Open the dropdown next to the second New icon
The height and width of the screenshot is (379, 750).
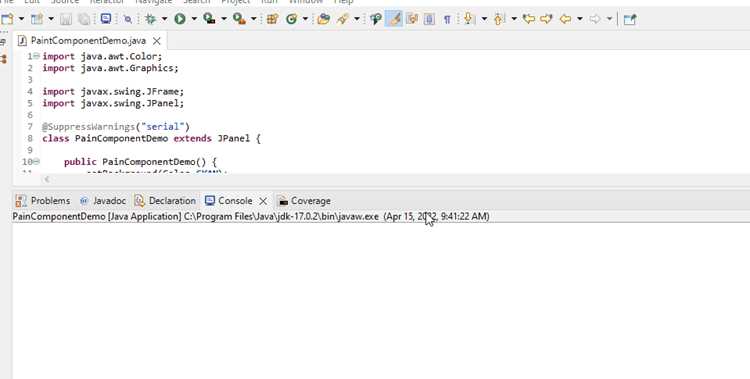[51, 19]
